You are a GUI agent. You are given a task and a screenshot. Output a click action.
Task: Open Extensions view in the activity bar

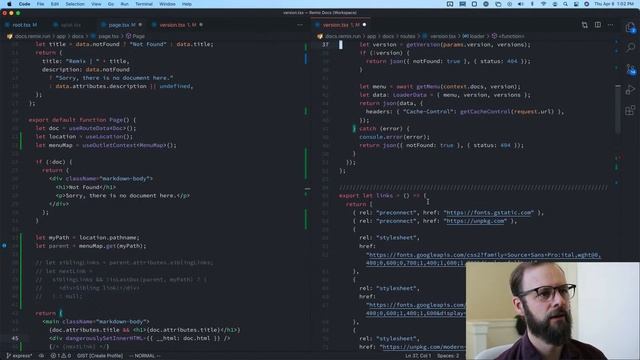pyautogui.click(x=630, y=110)
